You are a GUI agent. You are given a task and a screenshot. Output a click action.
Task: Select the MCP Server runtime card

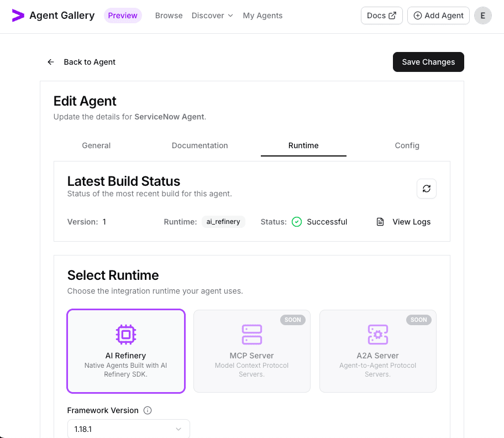[252, 351]
